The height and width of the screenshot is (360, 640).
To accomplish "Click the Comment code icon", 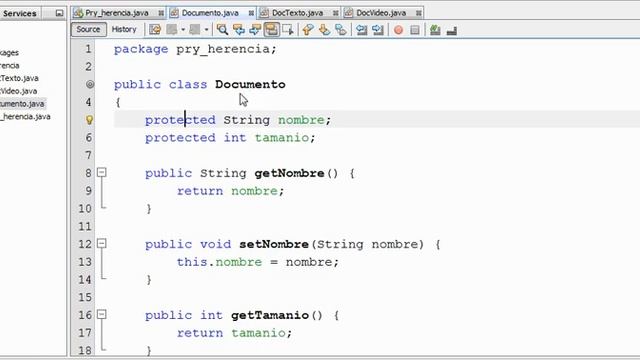I will (x=435, y=30).
